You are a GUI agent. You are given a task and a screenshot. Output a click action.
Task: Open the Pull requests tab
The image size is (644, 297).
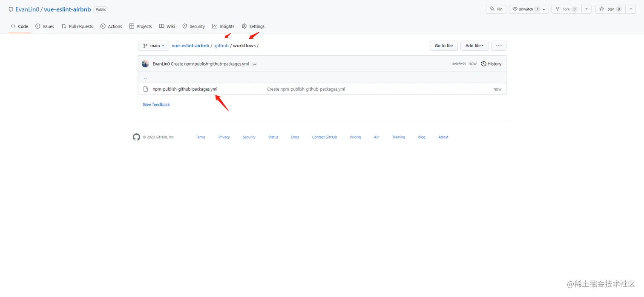[77, 26]
